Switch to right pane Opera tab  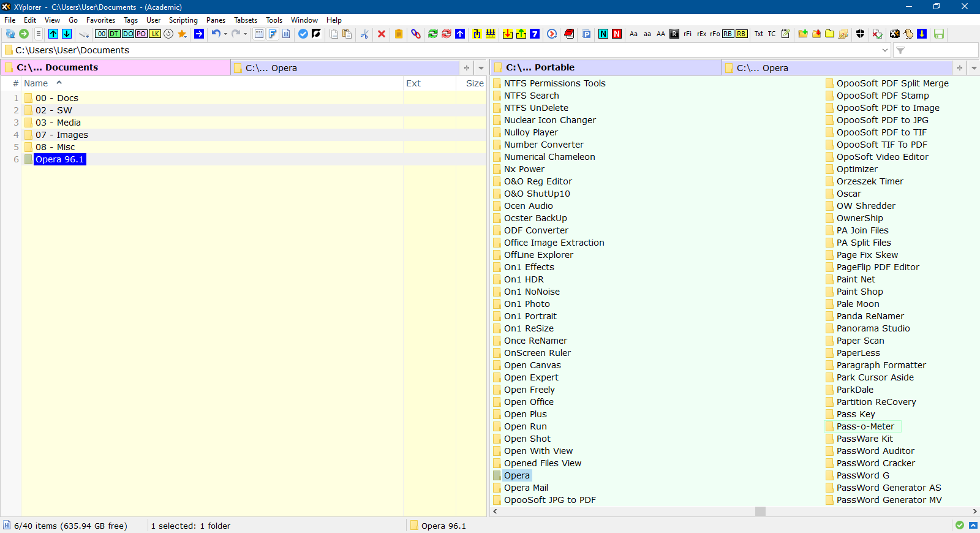(837, 68)
